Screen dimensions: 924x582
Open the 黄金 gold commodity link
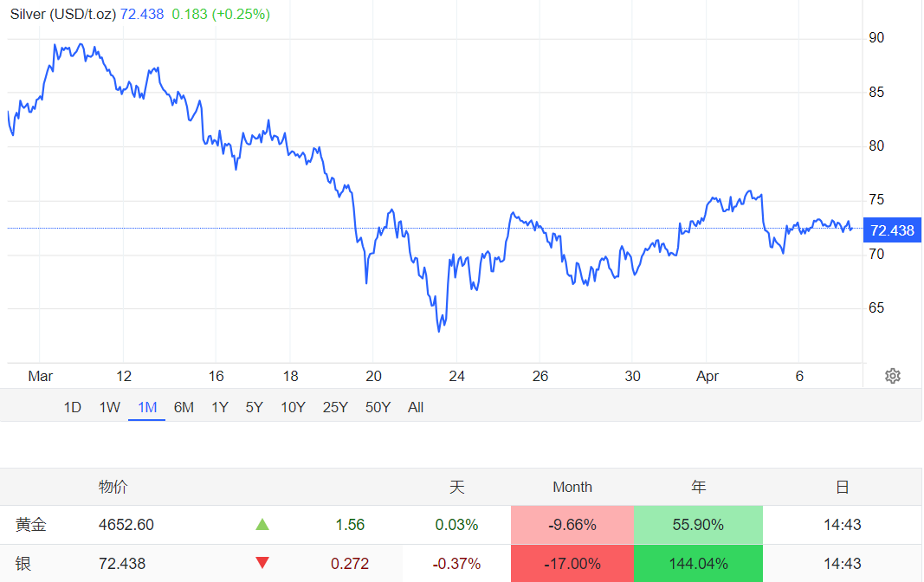(29, 525)
